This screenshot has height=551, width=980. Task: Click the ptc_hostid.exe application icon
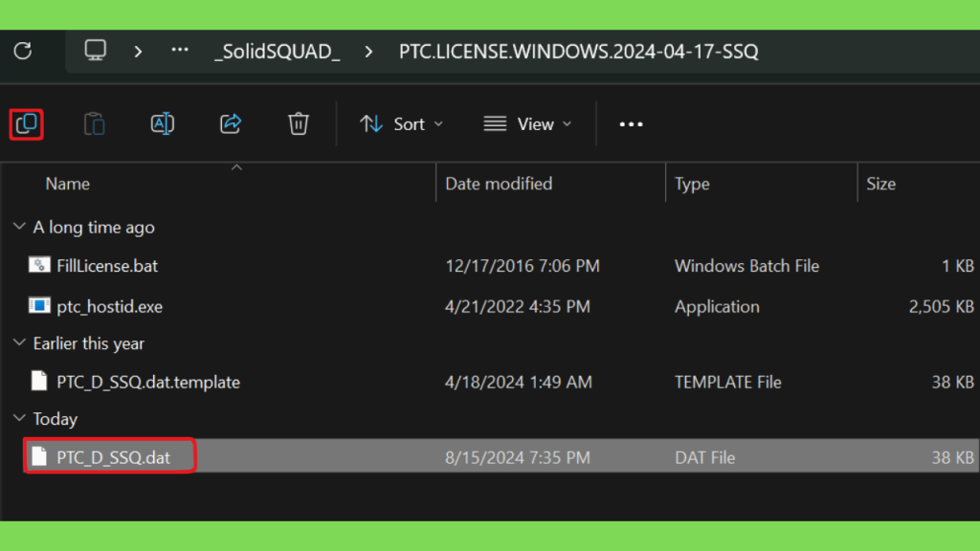tap(39, 305)
